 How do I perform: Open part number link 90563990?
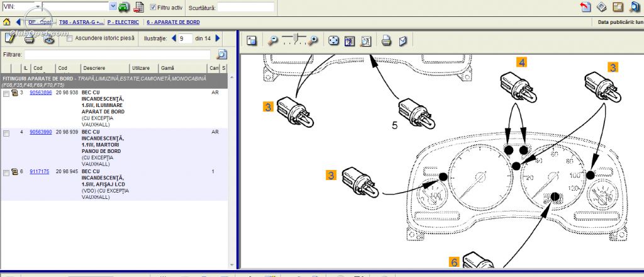click(x=41, y=132)
